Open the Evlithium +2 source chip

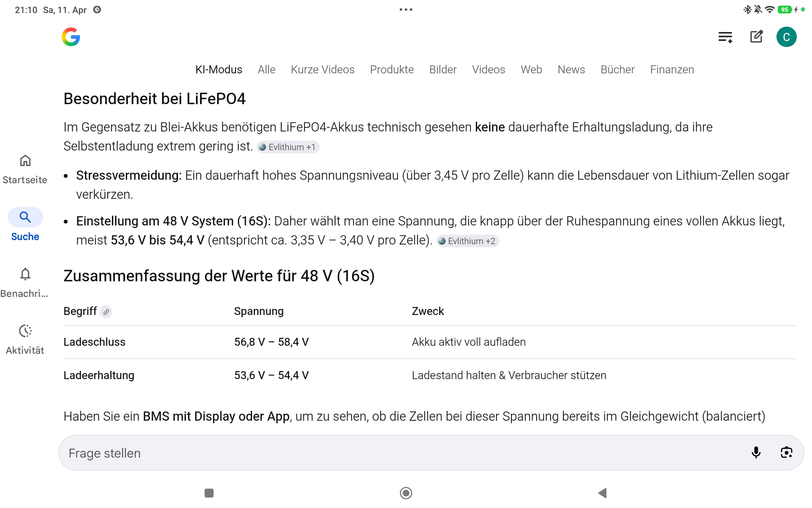(x=467, y=241)
